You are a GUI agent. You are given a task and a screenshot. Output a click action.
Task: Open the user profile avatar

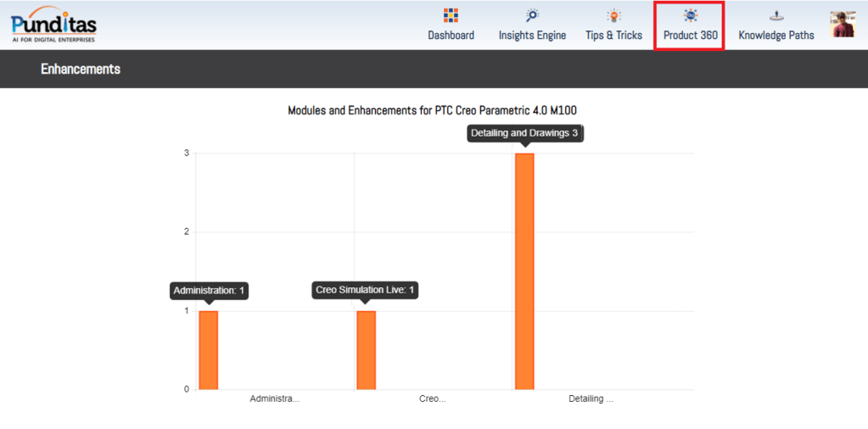tap(843, 25)
